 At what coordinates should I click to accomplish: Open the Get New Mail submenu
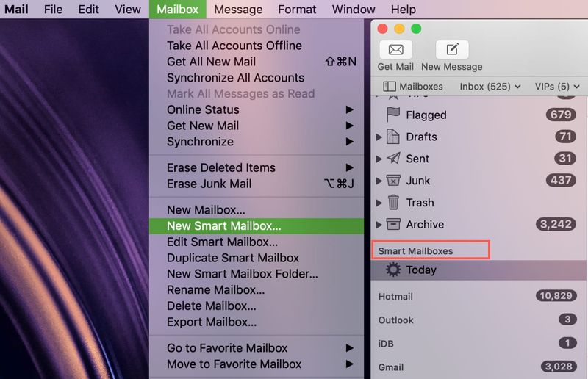coord(257,126)
